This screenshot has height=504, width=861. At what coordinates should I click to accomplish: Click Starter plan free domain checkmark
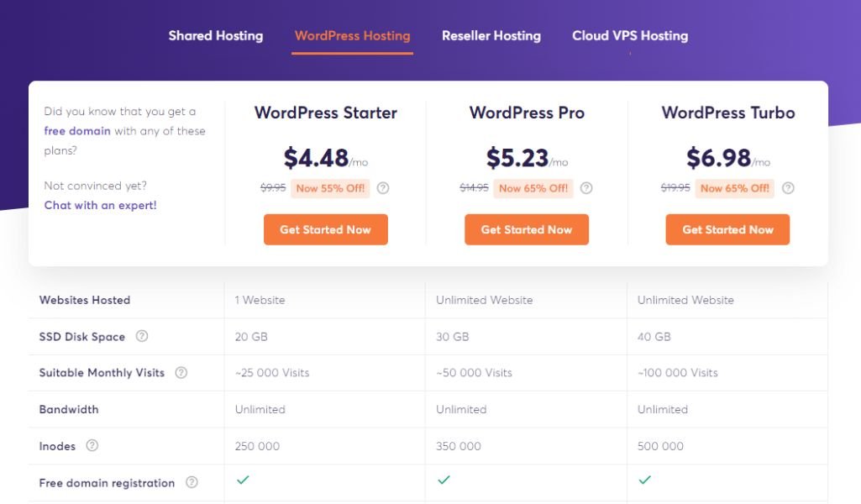click(x=243, y=480)
